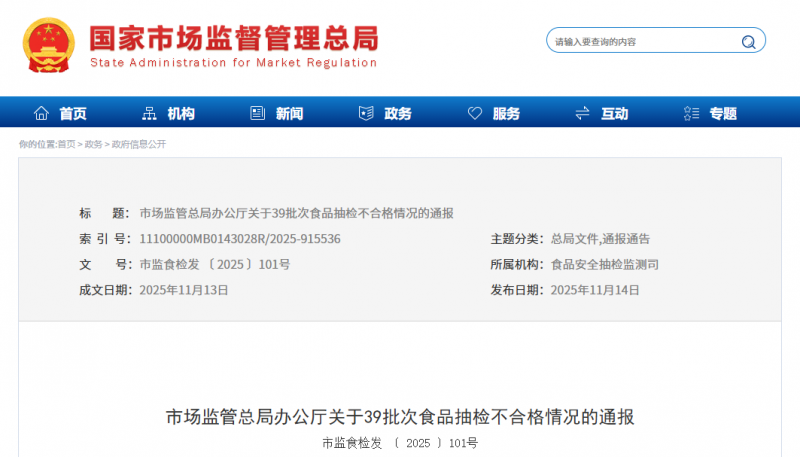This screenshot has height=457, width=800.
Task: Open 政府信息公开 breadcrumb link
Action: point(139,144)
